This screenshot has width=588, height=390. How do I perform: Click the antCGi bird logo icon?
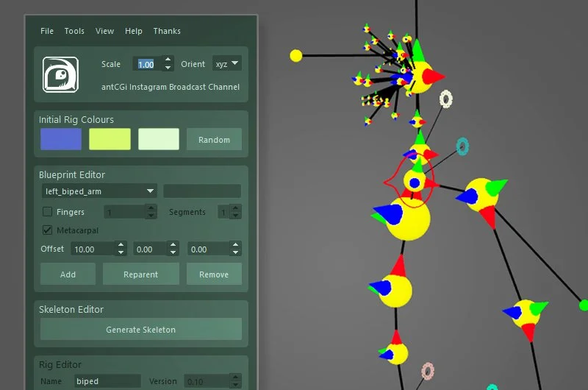click(60, 74)
